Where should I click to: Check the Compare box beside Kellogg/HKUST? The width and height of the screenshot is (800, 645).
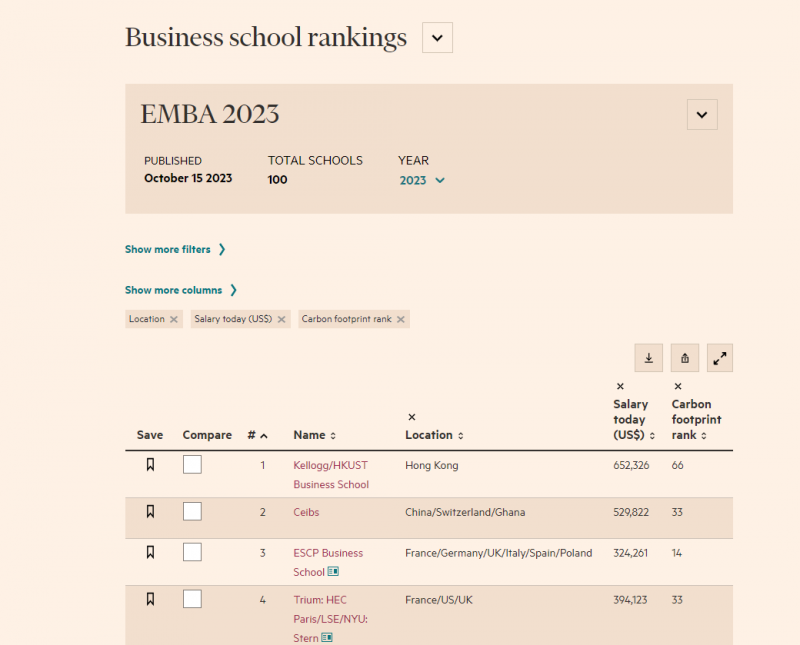192,464
